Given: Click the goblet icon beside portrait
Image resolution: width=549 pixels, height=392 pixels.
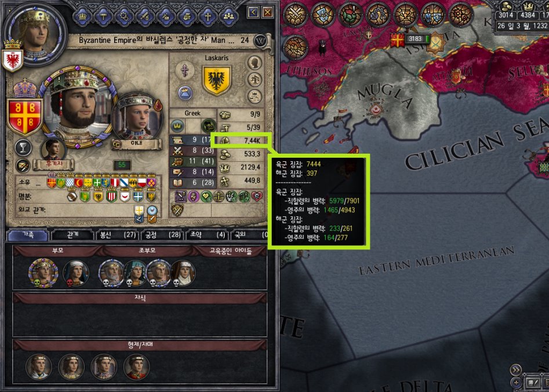Looking at the screenshot, I should [23, 147].
